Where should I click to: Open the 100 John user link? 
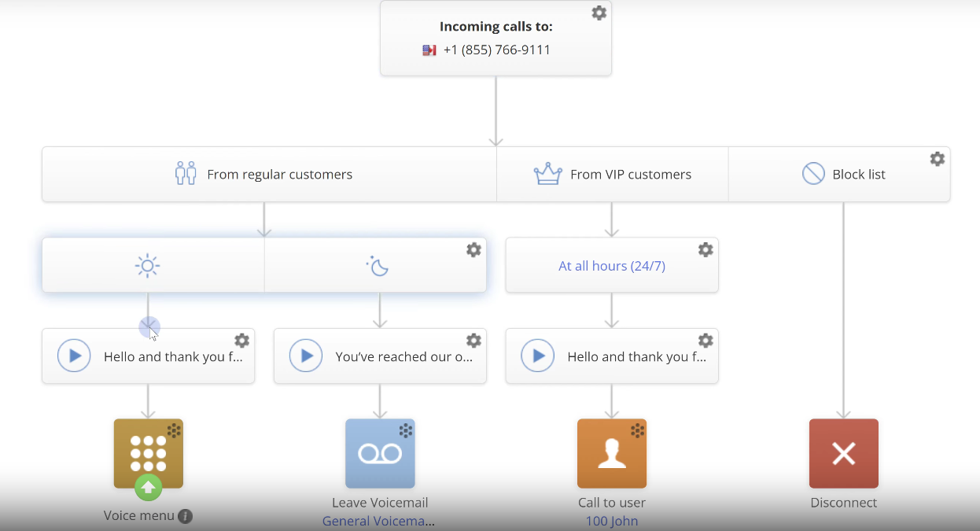612,522
